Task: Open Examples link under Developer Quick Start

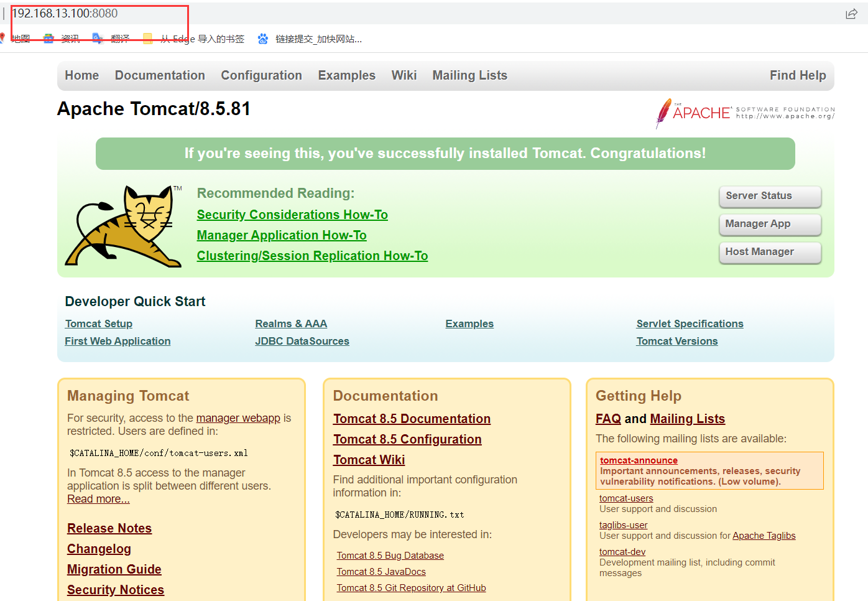Action: [x=469, y=324]
